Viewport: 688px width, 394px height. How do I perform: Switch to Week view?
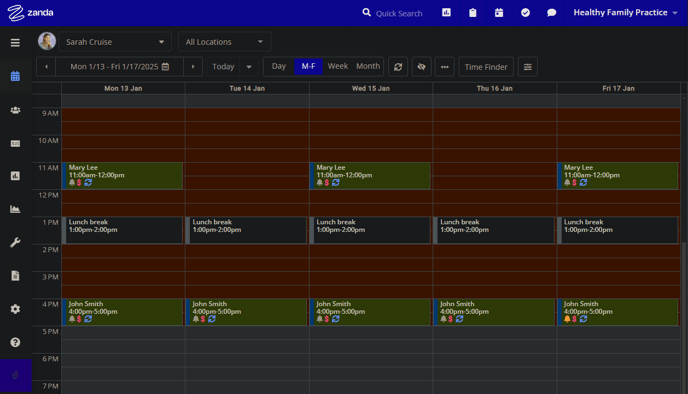click(x=337, y=66)
